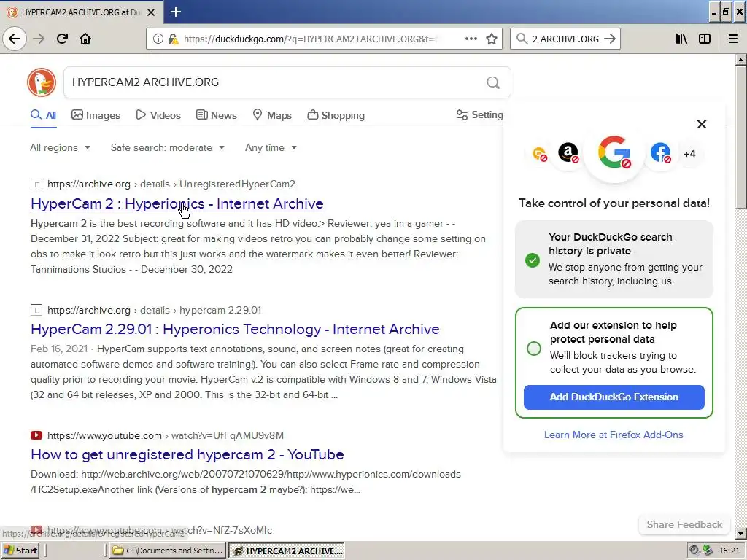
Task: Switch to C:\Documents and Settin... taskbar window
Action: 167,551
